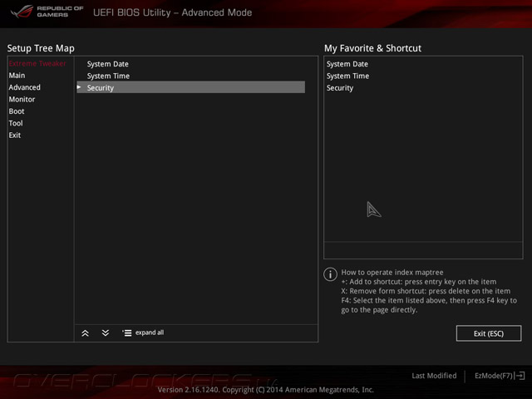Viewport: 532px width, 399px height.
Task: Select System Date in My Favorite list
Action: coord(347,64)
